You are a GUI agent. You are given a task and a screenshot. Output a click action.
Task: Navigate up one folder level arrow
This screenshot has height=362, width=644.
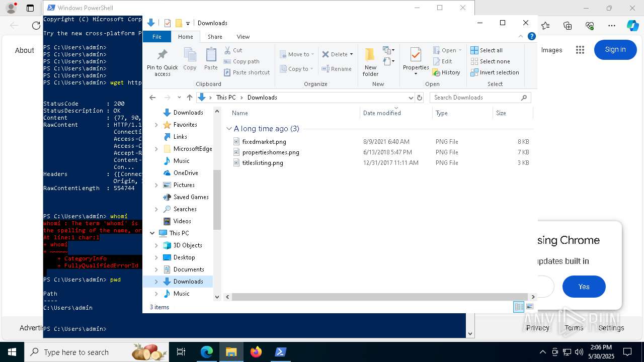[190, 98]
